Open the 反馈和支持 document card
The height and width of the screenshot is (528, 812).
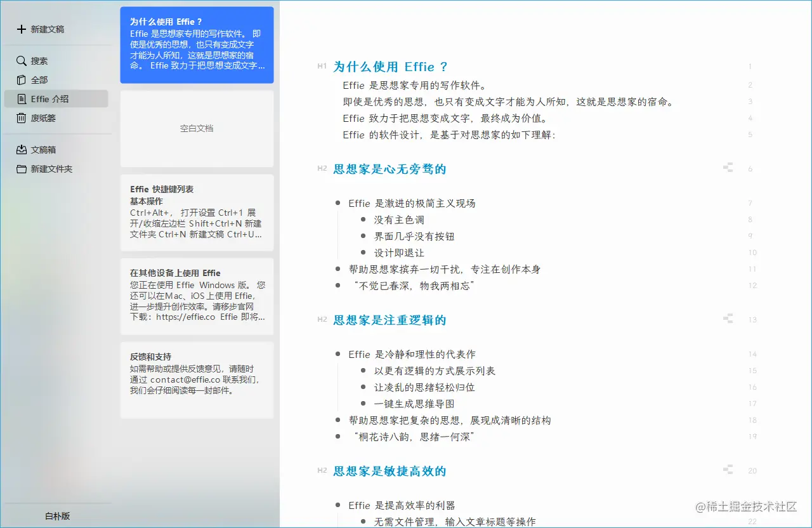(x=197, y=380)
